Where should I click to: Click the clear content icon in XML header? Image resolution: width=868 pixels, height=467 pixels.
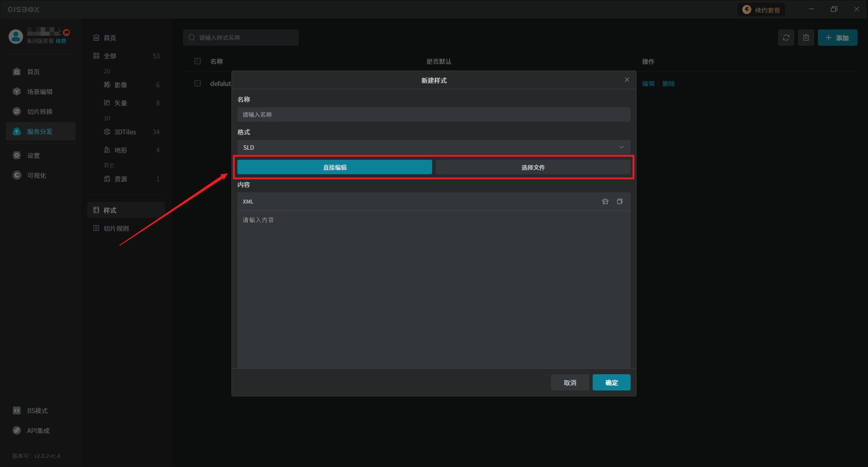[605, 201]
